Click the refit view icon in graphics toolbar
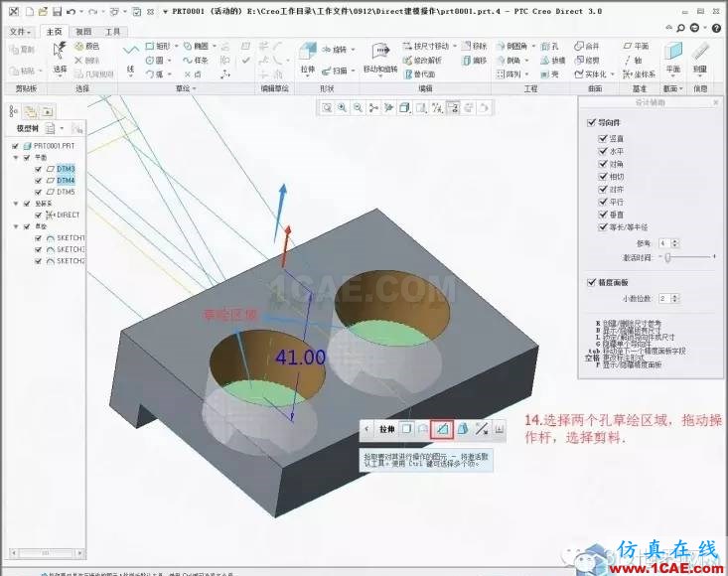The width and height of the screenshot is (728, 576). (328, 107)
